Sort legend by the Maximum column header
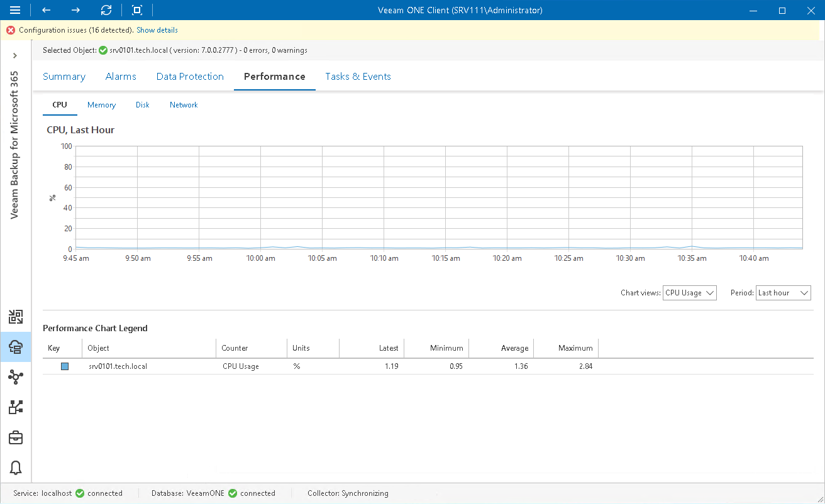Screen dimensions: 825x504 point(566,348)
